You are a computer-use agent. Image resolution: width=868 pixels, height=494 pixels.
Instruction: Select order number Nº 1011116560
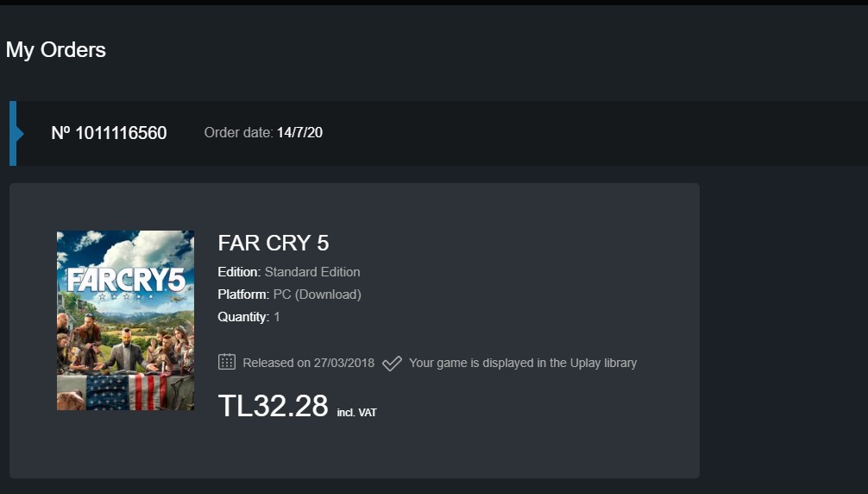click(109, 133)
